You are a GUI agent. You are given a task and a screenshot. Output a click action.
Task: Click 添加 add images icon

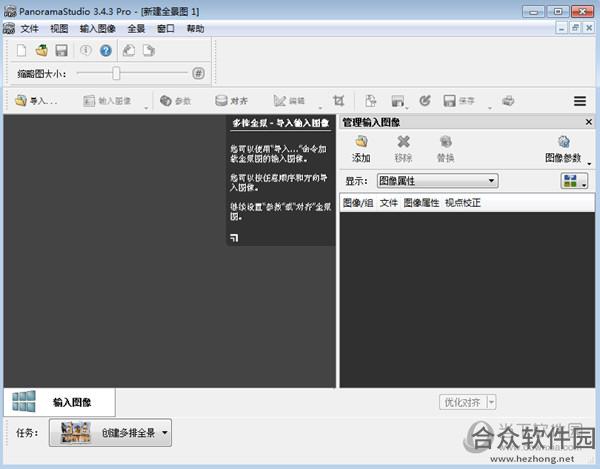[361, 149]
